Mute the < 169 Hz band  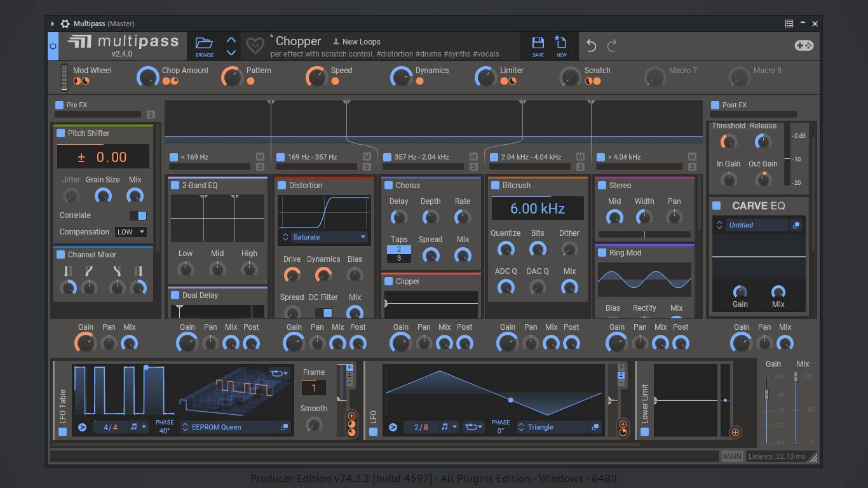(260, 157)
